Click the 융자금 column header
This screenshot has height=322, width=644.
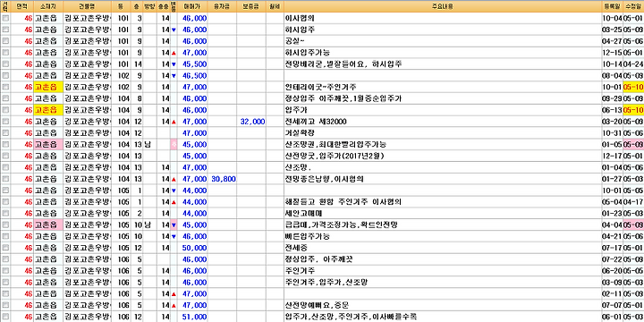(x=223, y=6)
